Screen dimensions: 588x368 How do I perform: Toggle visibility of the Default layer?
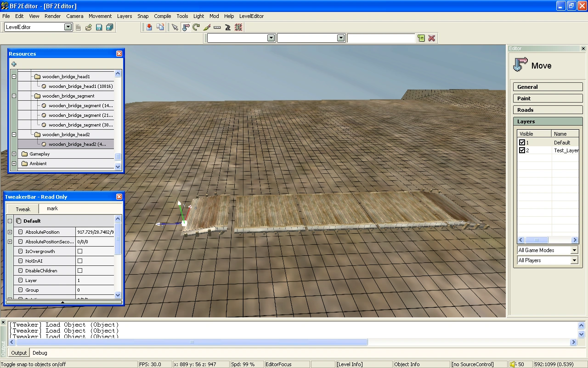(522, 143)
